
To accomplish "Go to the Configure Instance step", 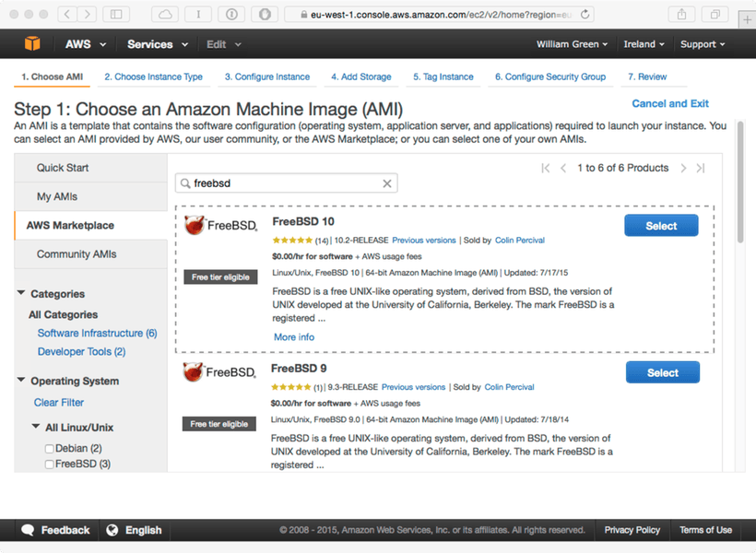I will coord(267,76).
